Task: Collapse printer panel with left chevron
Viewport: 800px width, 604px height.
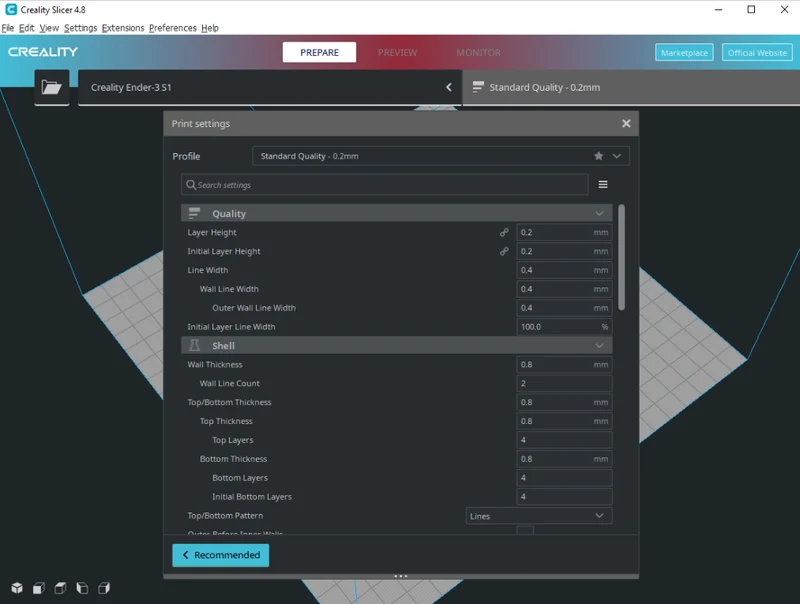Action: [x=449, y=87]
